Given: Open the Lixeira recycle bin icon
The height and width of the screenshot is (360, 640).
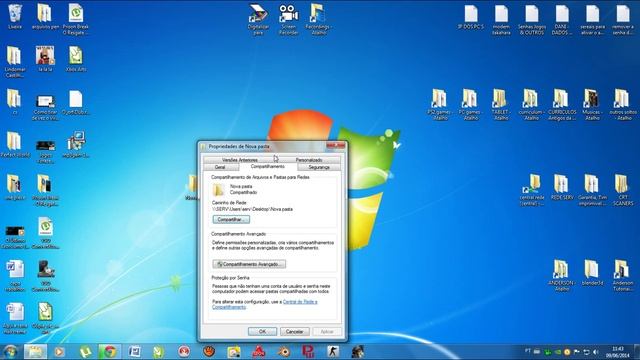Looking at the screenshot, I should pos(15,17).
